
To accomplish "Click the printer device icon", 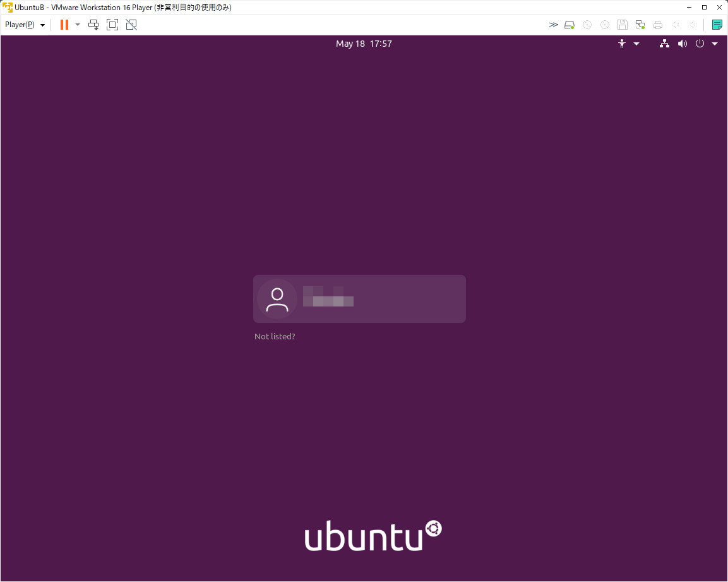I will click(658, 25).
